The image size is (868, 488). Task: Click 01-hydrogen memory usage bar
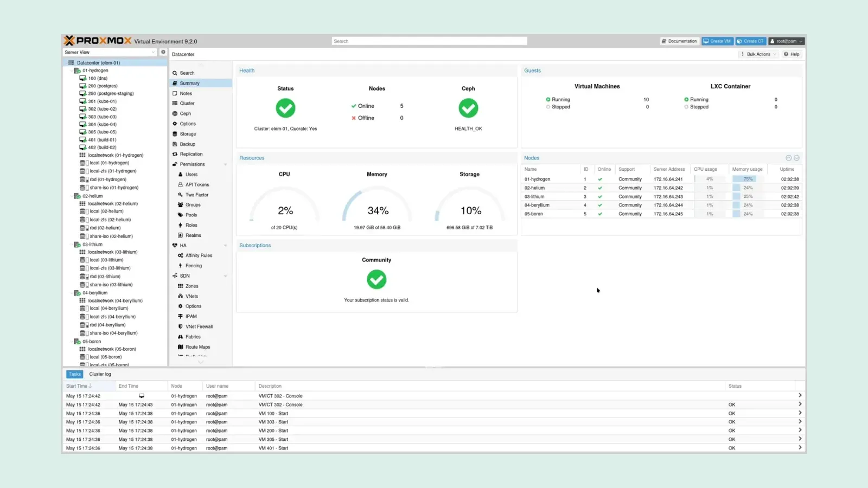pyautogui.click(x=748, y=179)
